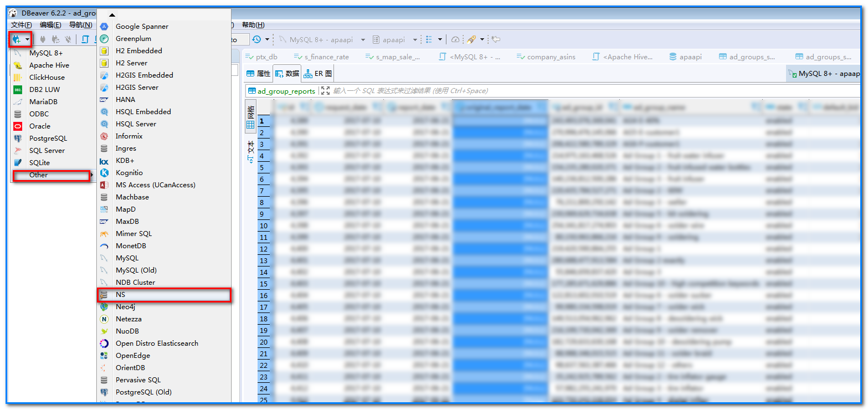Click the Disconnect icon in toolbar

point(68,39)
